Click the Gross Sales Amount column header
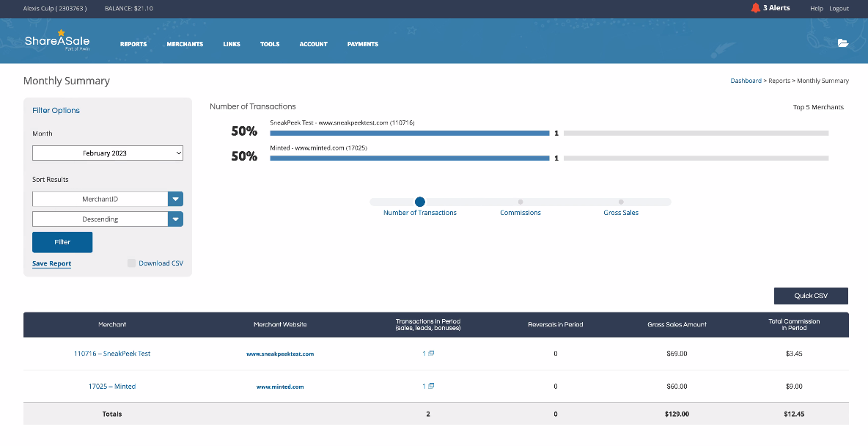 [x=677, y=325]
